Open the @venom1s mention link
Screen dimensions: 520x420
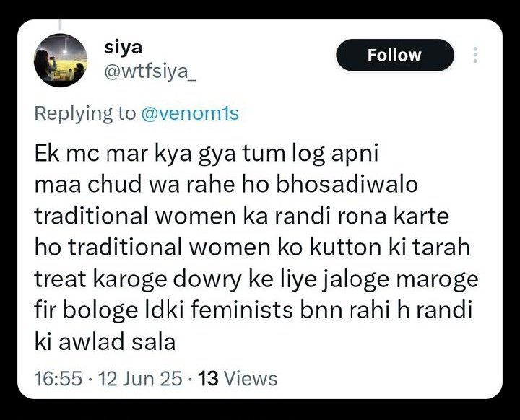190,113
